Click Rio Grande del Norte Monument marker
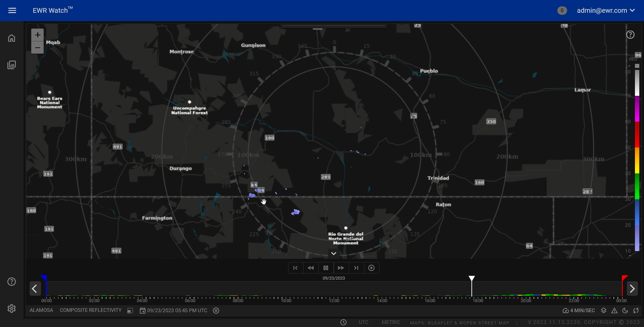 click(x=346, y=228)
